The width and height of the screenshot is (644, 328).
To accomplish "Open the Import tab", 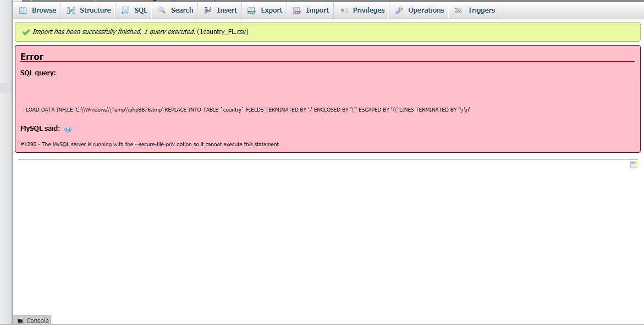I will point(311,10).
